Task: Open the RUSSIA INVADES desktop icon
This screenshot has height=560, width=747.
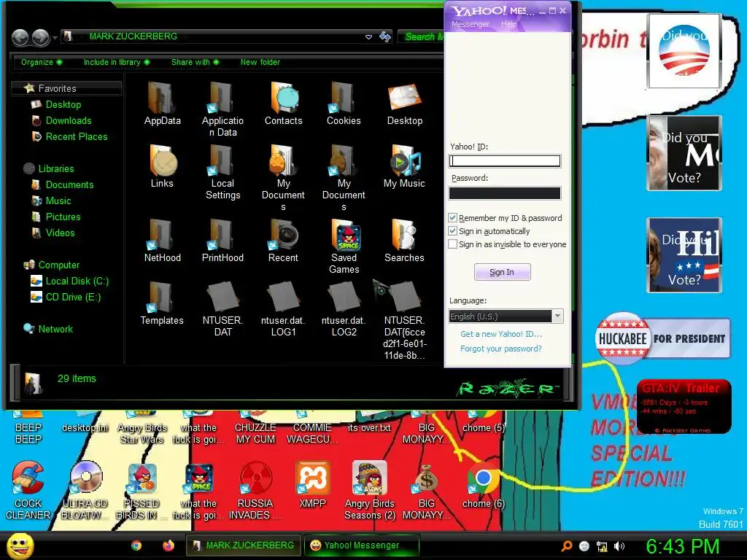Action: [255, 491]
